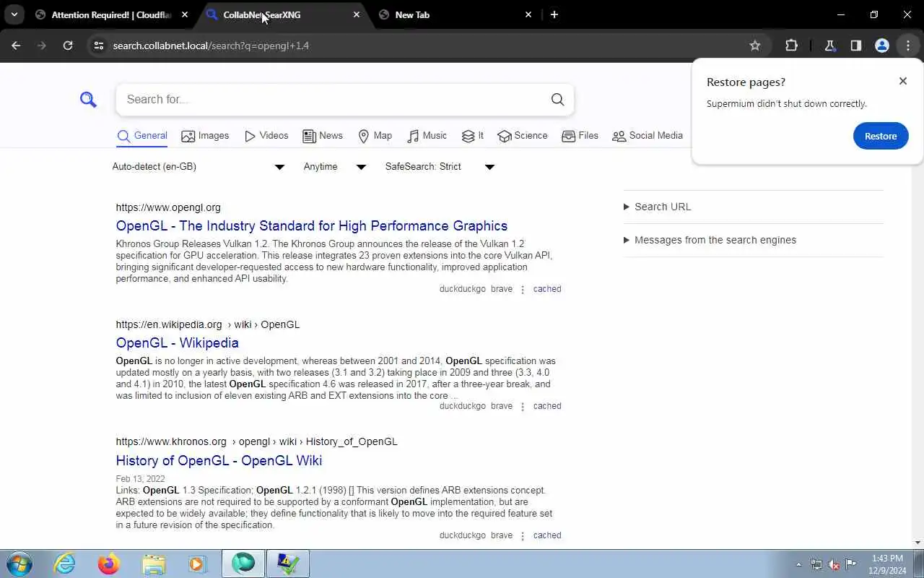Image resolution: width=924 pixels, height=578 pixels.
Task: Close the Restore pages popup
Action: 903,81
